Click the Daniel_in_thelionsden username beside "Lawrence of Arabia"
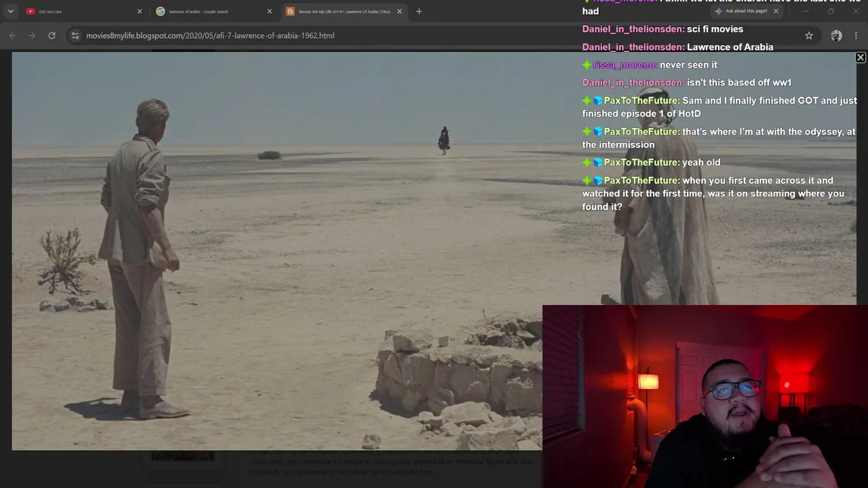 tap(633, 47)
